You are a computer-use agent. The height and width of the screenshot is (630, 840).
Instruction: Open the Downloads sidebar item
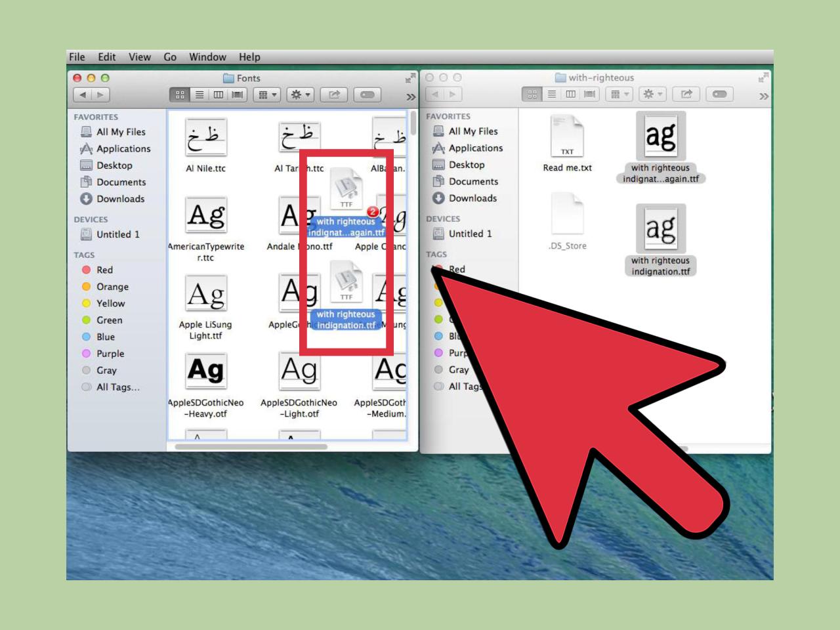click(121, 199)
